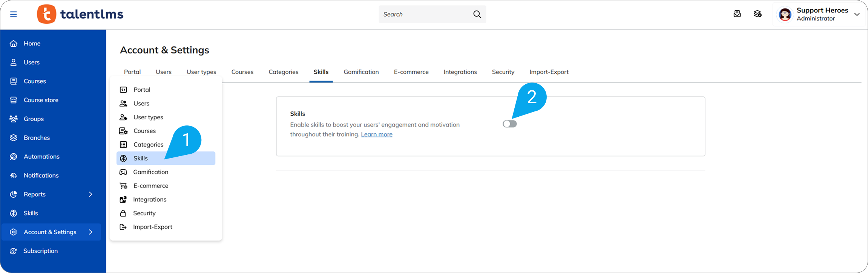Click the graduation cap icon in header

click(x=758, y=14)
